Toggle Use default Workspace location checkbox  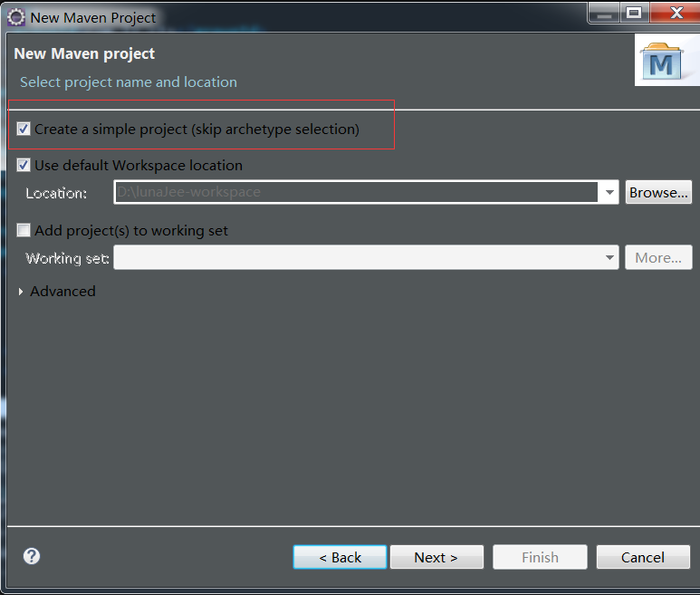[24, 165]
